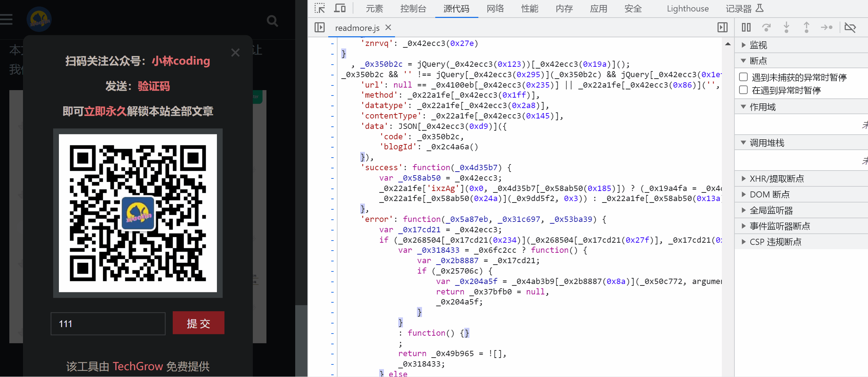Click the 'datatype' property code line
The width and height of the screenshot is (868, 377).
455,106
